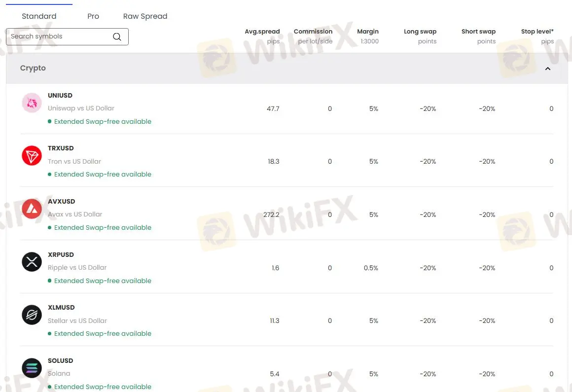This screenshot has height=392, width=572.
Task: Select the Stellar logo beside XLMUSD
Action: click(x=32, y=315)
